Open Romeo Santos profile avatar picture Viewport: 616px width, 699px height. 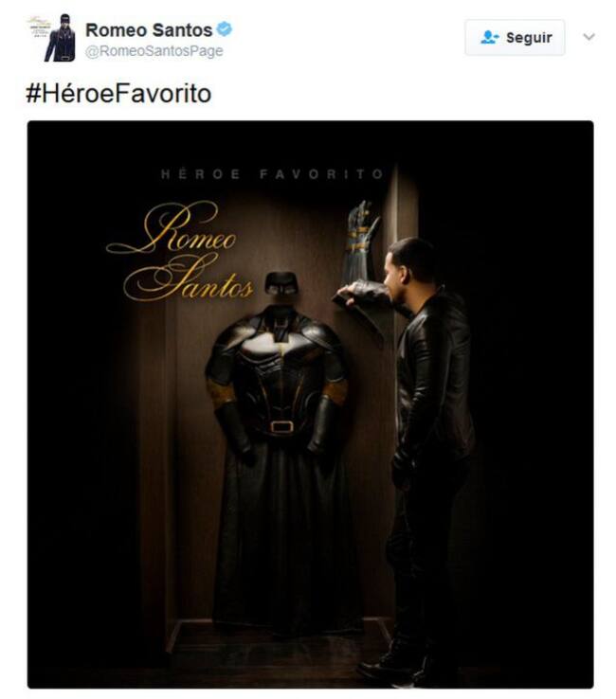pyautogui.click(x=53, y=38)
